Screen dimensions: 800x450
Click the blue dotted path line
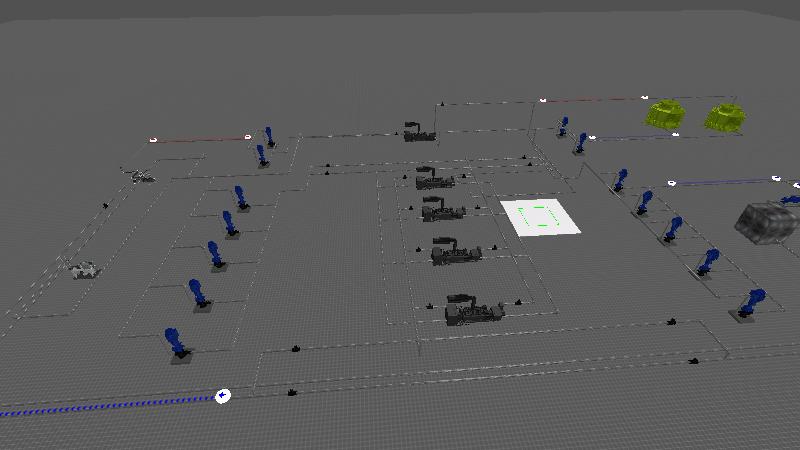point(100,407)
